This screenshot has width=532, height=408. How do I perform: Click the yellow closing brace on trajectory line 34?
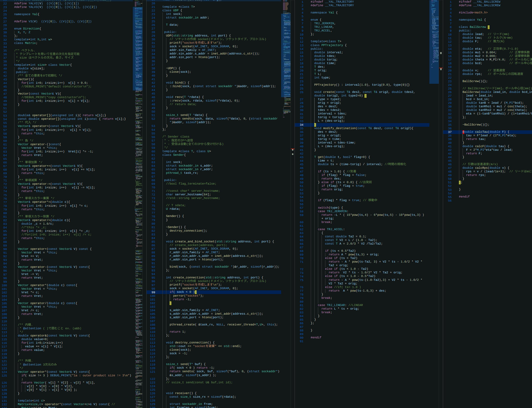click(x=315, y=125)
